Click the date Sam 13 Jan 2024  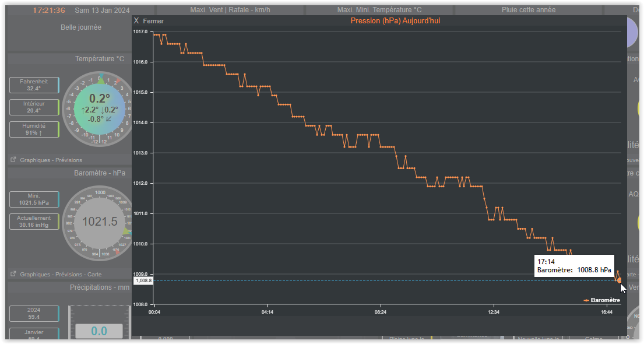tap(102, 10)
